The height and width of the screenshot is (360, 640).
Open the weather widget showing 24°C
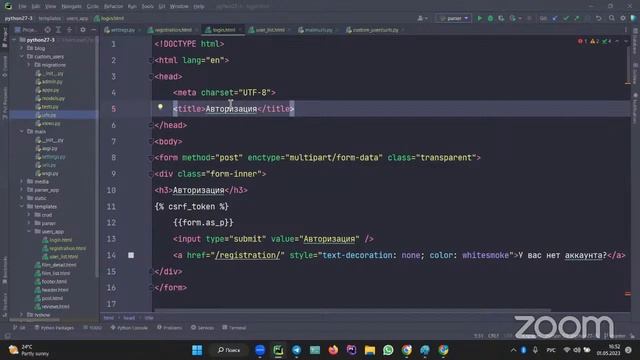[x=29, y=350]
